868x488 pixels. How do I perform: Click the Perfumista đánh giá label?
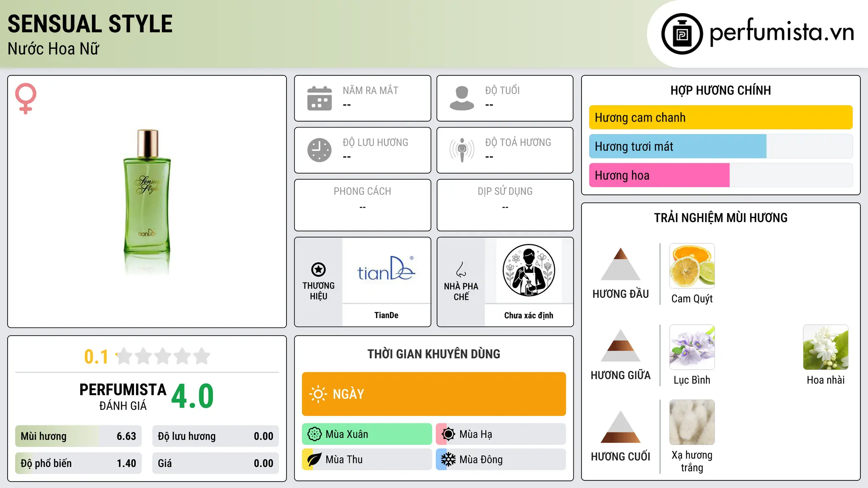(x=123, y=396)
